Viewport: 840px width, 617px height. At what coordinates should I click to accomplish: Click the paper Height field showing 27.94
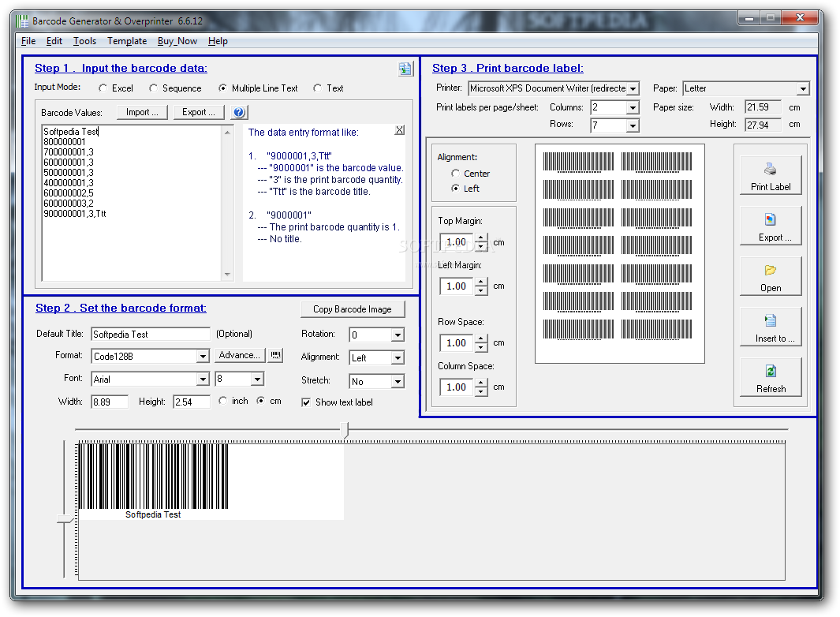point(763,125)
